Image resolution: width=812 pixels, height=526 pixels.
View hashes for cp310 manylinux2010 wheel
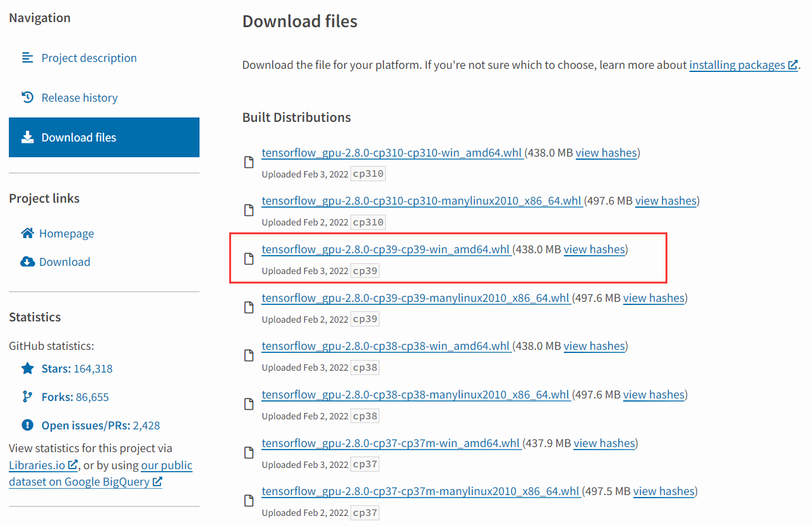666,201
